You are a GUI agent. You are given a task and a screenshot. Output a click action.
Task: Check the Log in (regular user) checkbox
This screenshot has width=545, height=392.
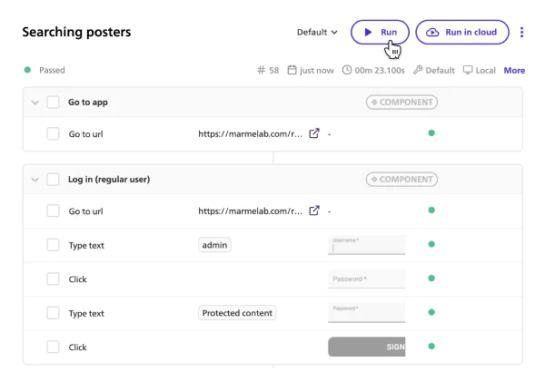coord(53,180)
